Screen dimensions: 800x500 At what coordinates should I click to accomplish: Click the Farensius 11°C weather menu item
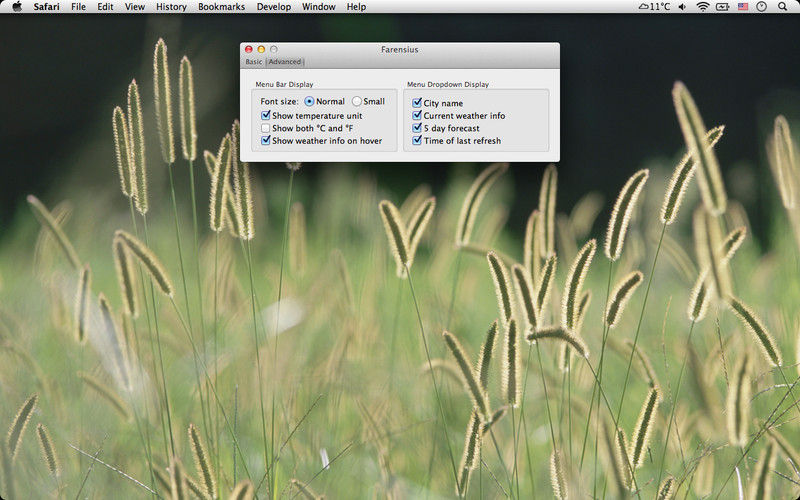(x=654, y=7)
